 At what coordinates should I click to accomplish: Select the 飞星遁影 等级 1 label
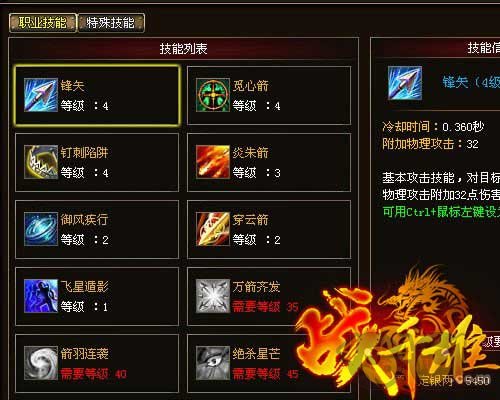(x=84, y=306)
